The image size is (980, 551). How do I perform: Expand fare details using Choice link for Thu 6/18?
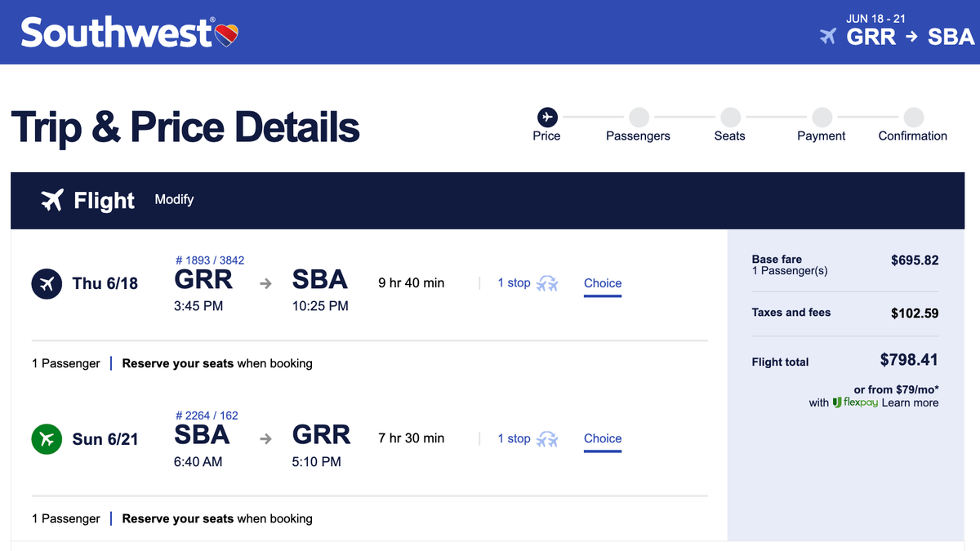pos(602,282)
